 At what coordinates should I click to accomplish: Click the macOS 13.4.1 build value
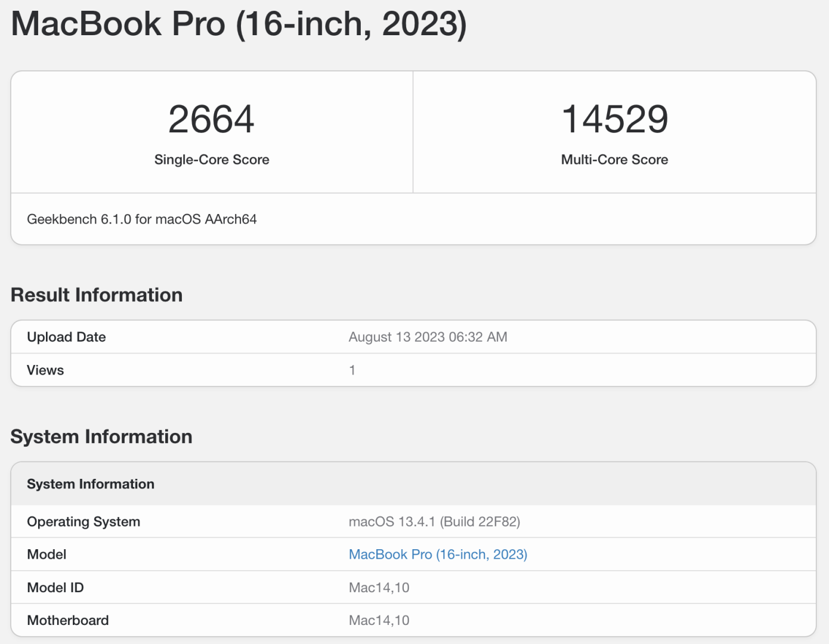point(434,521)
